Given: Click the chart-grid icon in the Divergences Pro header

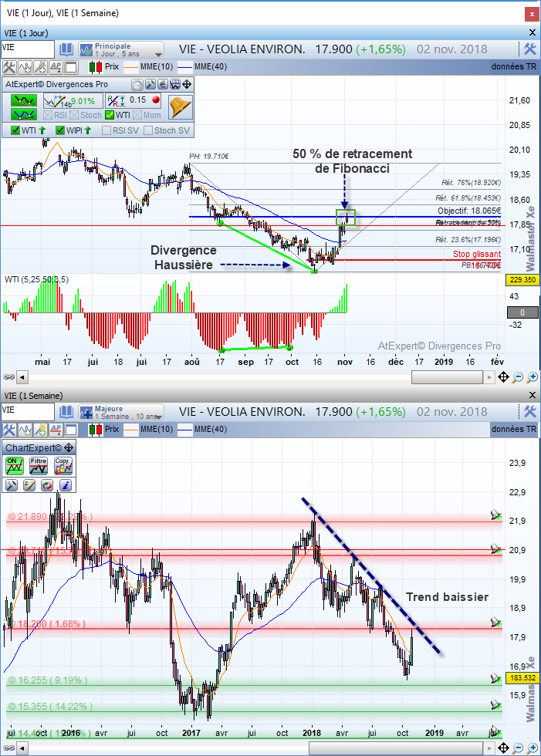Looking at the screenshot, I should [x=175, y=84].
